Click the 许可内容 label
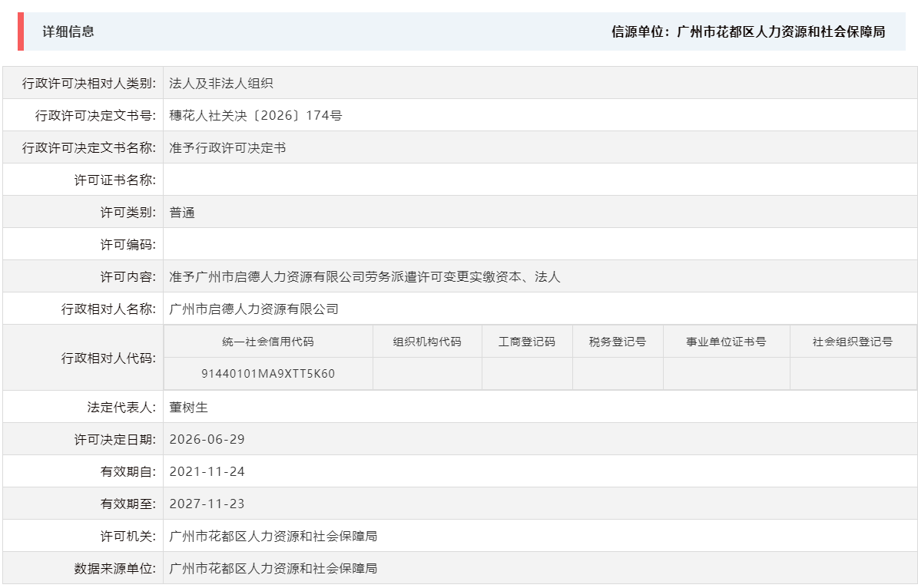The height and width of the screenshot is (588, 918). [128, 277]
